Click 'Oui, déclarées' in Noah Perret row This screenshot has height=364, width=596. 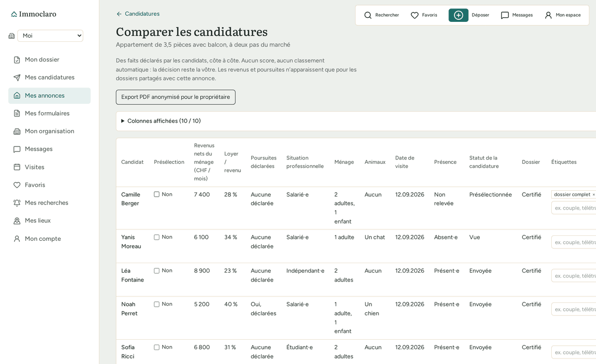click(x=264, y=308)
